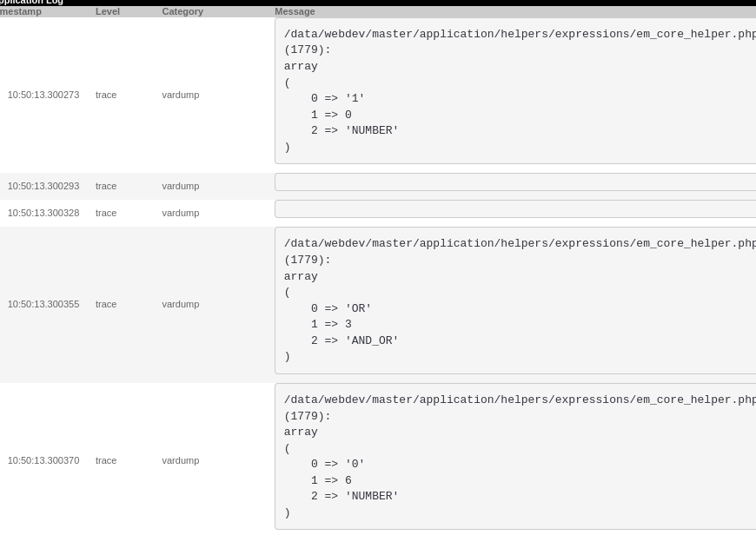756x535 pixels.
Task: Select the 10:50:13.300273 timestamp cell
Action: tap(43, 95)
